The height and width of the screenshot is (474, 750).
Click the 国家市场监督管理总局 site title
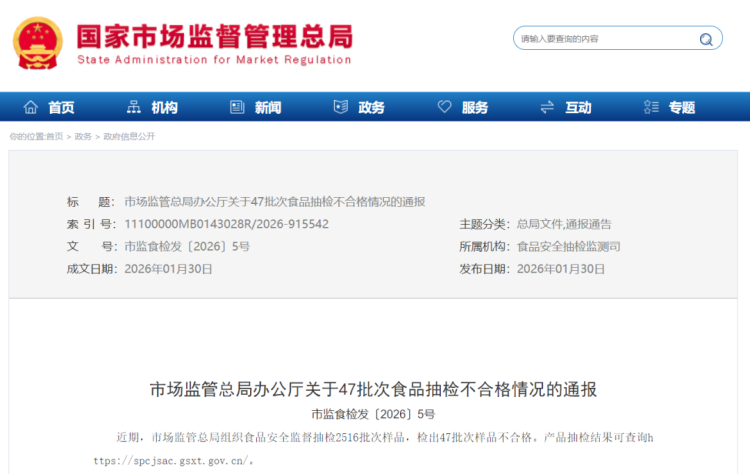[214, 36]
